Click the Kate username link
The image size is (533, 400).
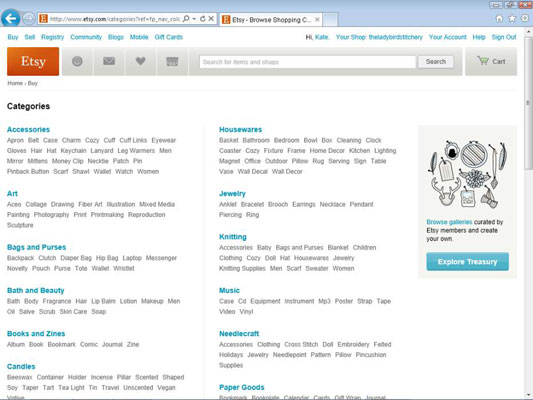click(x=322, y=37)
